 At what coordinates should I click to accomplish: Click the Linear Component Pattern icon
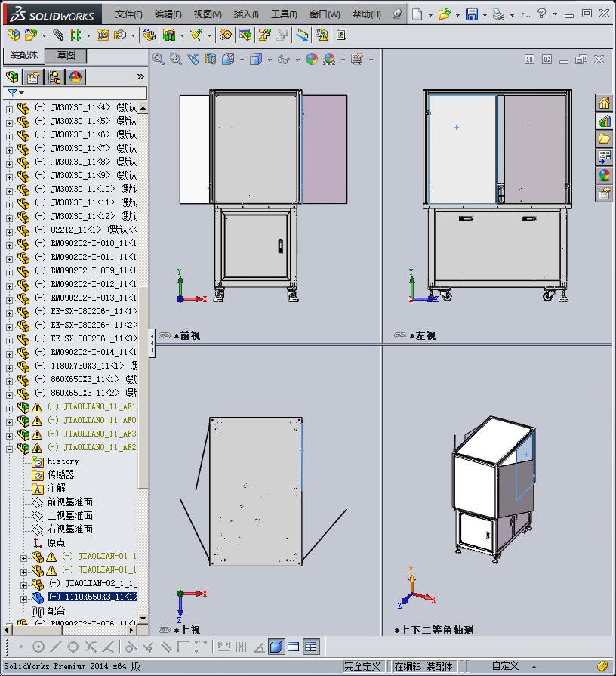click(75, 35)
